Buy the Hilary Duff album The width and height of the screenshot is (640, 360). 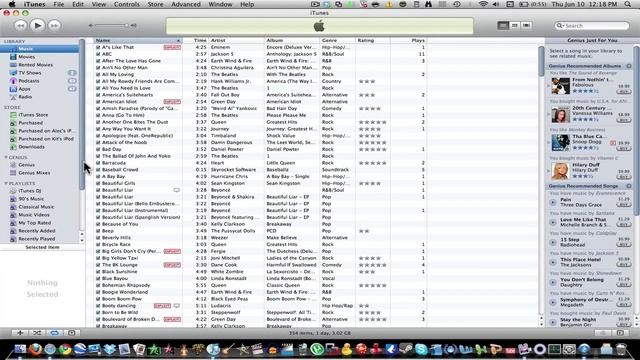[x=623, y=177]
